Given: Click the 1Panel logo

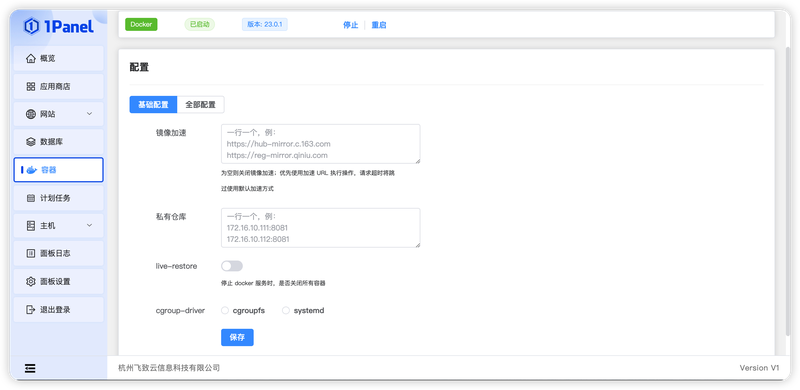Looking at the screenshot, I should [59, 26].
